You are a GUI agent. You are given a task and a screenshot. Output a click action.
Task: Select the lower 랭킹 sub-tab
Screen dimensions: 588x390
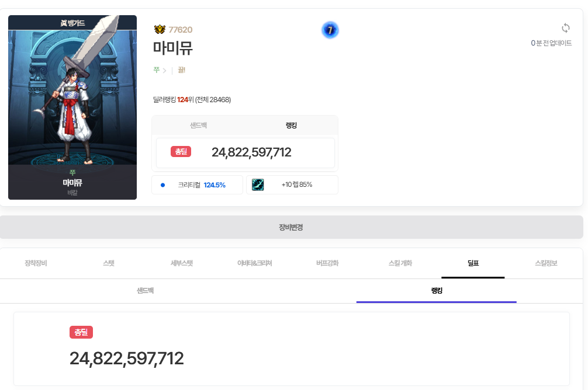[436, 290]
